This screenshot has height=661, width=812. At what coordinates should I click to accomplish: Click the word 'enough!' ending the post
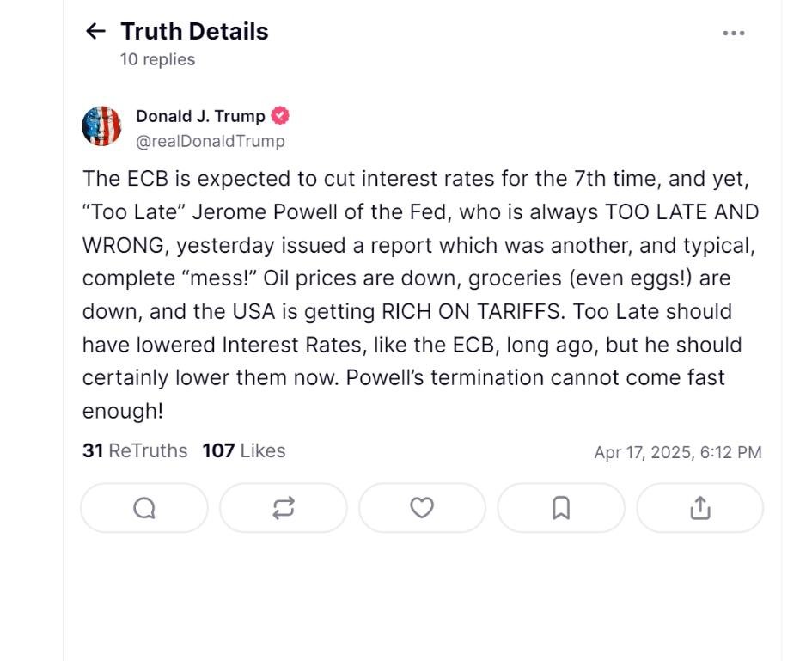122,411
